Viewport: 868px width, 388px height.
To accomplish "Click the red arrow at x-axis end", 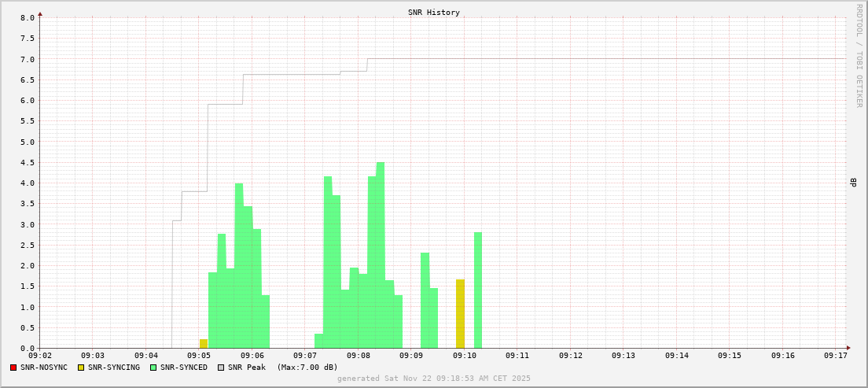I will pyautogui.click(x=848, y=348).
